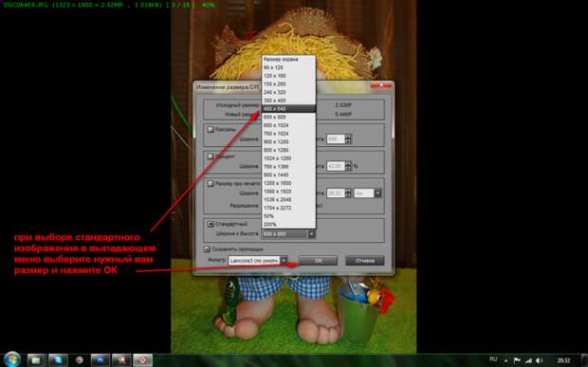
Task: Select the Стандартный option
Action: pos(211,224)
